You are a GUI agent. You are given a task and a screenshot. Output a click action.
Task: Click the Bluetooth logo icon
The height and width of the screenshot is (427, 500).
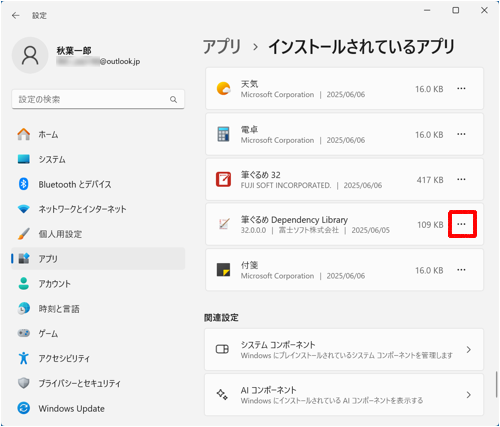pos(24,184)
